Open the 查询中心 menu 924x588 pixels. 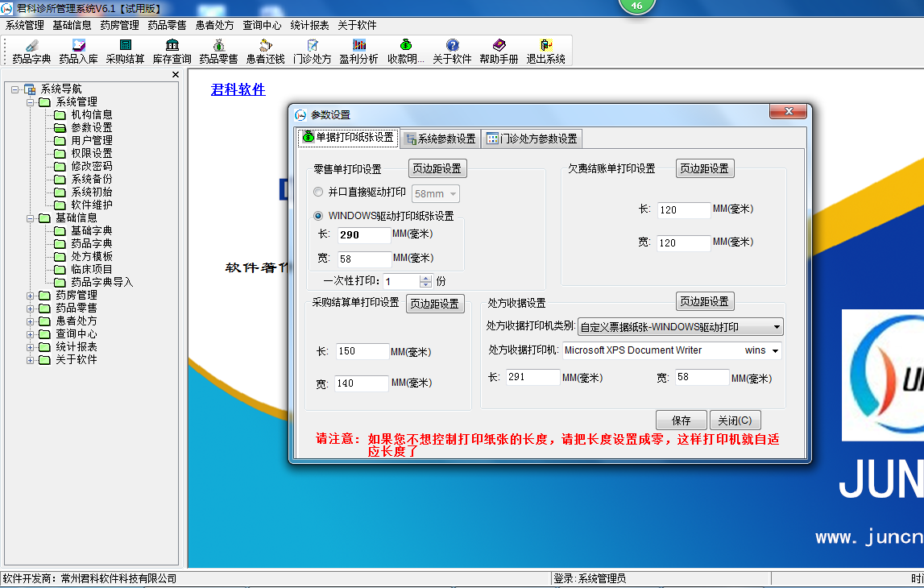(263, 25)
